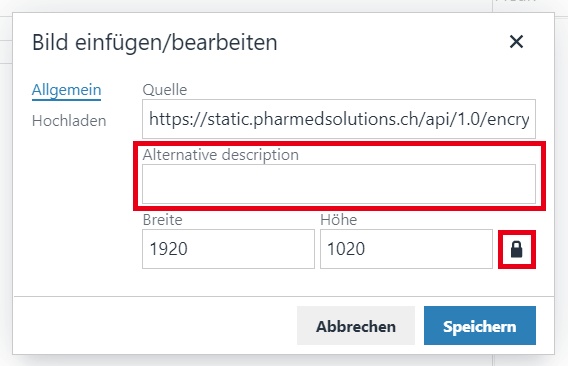
Task: Click the Breite label
Action: pyautogui.click(x=163, y=220)
